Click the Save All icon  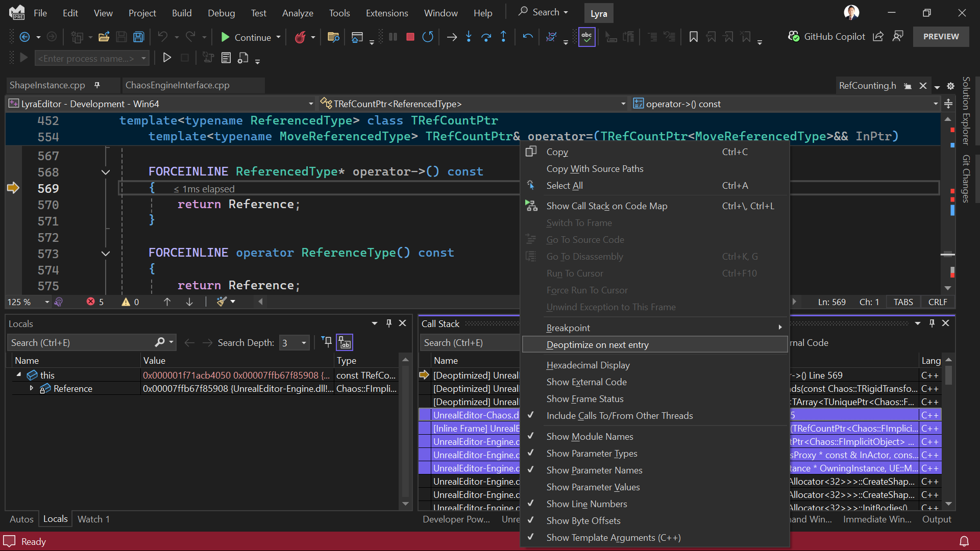tap(138, 37)
